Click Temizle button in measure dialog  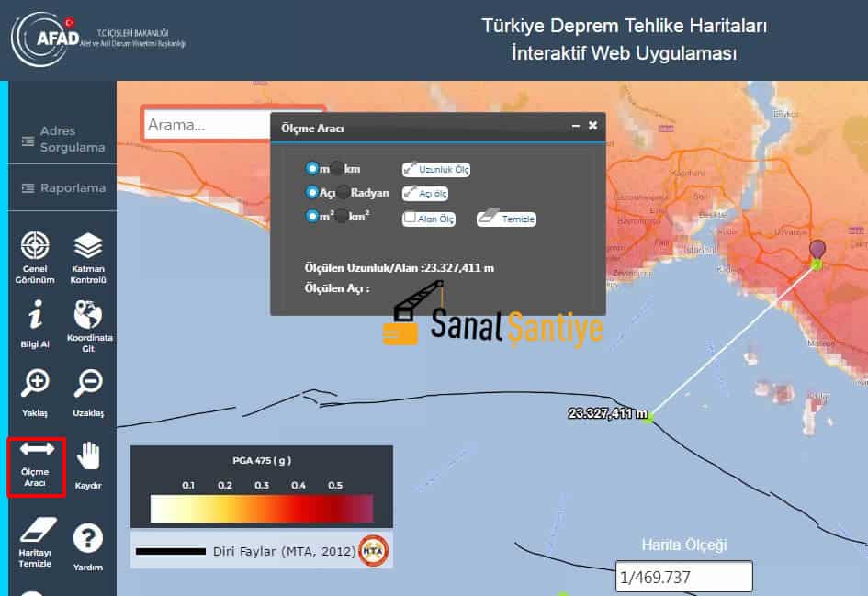[x=506, y=219]
